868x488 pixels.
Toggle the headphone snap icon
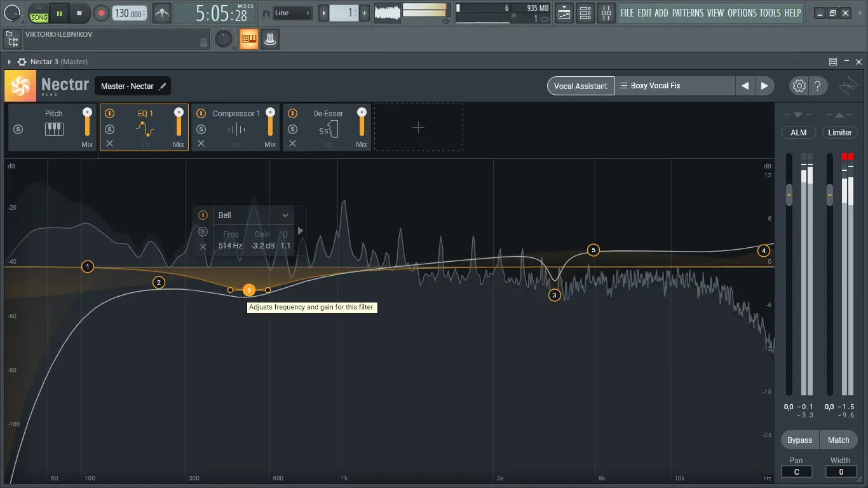(266, 13)
